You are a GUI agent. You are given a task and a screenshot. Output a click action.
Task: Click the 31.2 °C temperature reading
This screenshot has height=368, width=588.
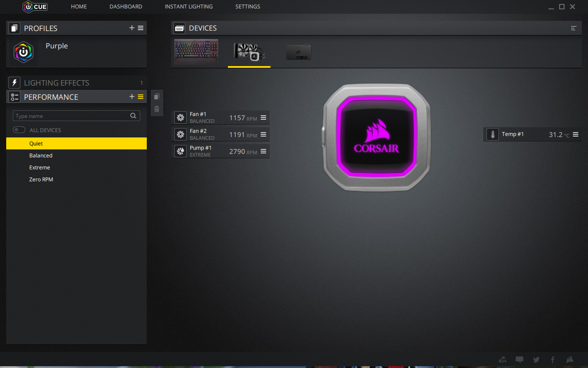[559, 135]
